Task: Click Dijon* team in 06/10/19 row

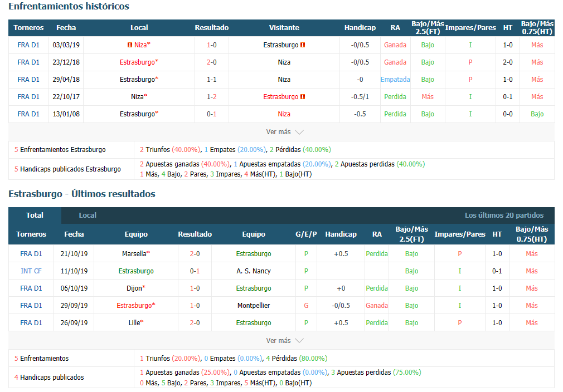Action: (x=135, y=288)
